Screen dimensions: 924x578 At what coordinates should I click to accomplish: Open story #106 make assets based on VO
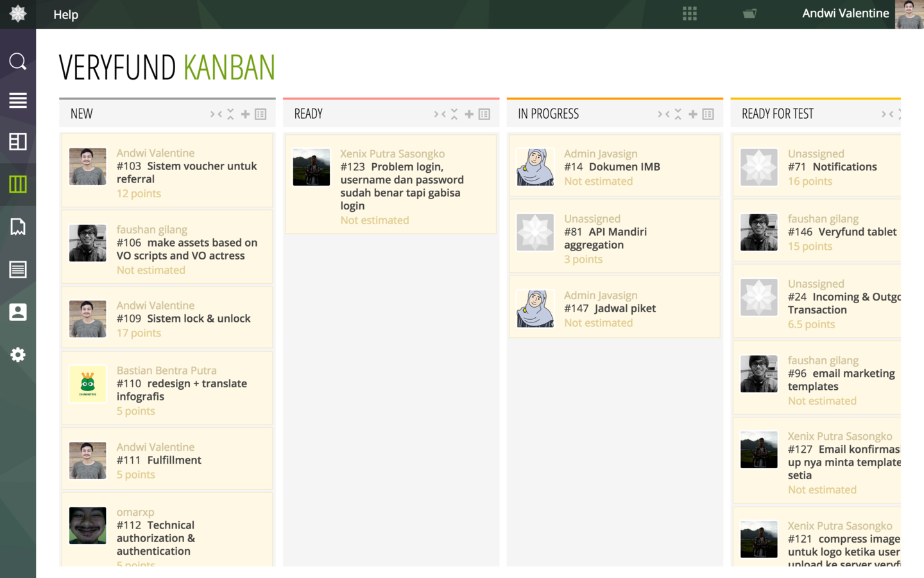187,249
